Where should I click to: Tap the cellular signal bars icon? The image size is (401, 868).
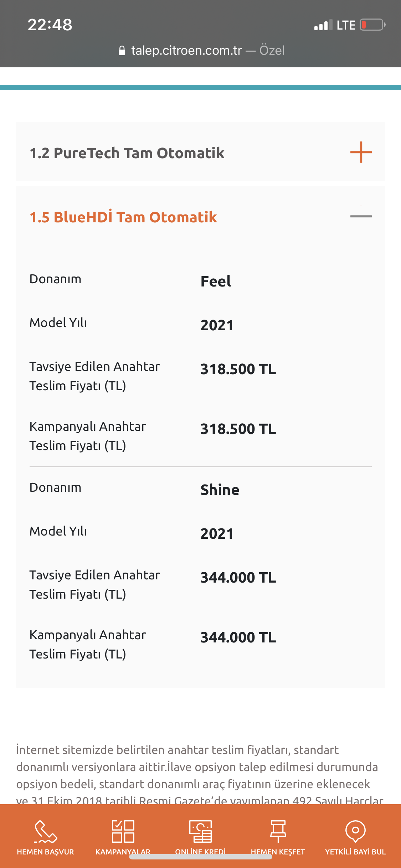point(323,25)
